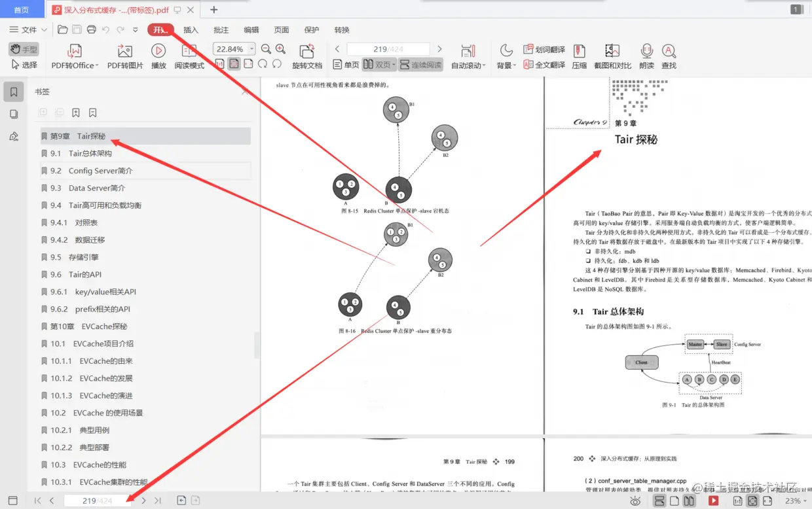The height and width of the screenshot is (509, 812).
Task: Switch to the 转换 tab
Action: coord(342,29)
